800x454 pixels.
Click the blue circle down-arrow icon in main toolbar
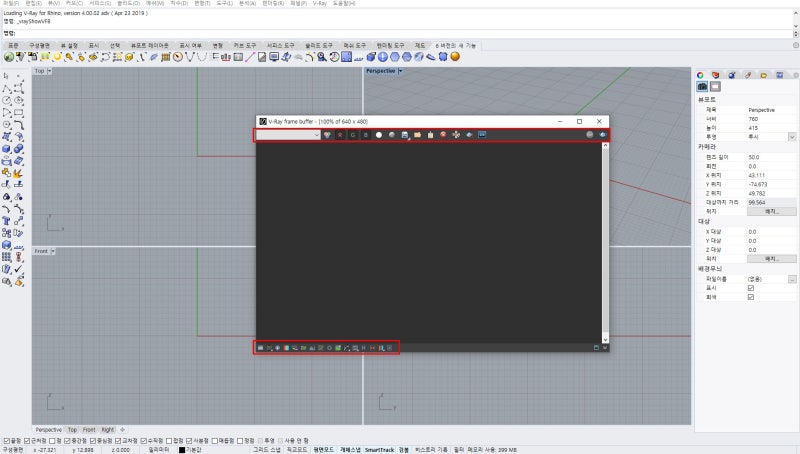(383, 57)
